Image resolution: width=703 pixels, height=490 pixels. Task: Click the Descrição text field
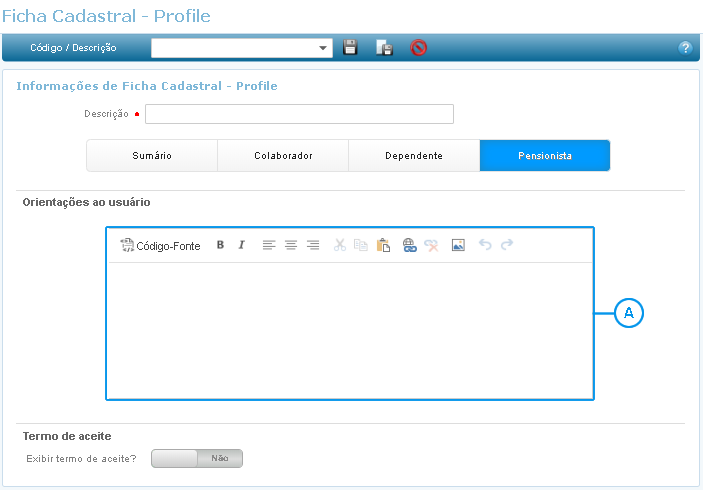click(299, 114)
